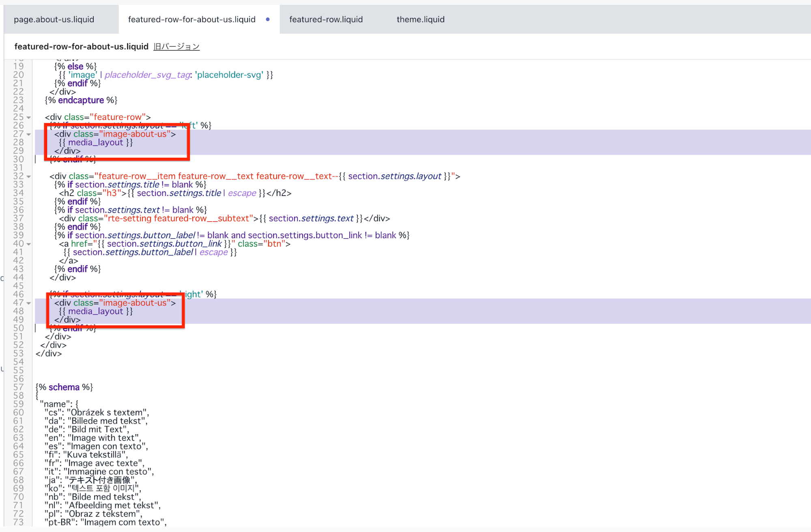This screenshot has height=532, width=811.
Task: Click line number 57 in the gutter
Action: tap(18, 387)
